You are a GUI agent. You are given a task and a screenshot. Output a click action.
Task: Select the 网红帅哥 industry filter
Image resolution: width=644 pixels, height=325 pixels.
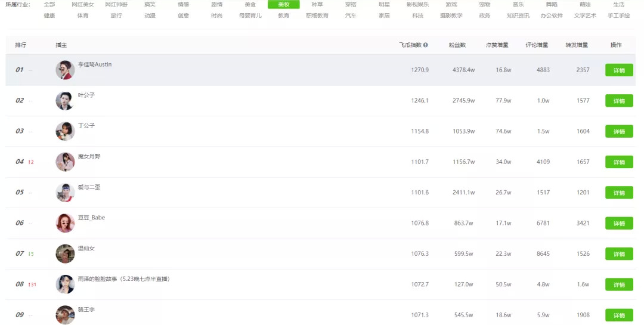coord(116,5)
